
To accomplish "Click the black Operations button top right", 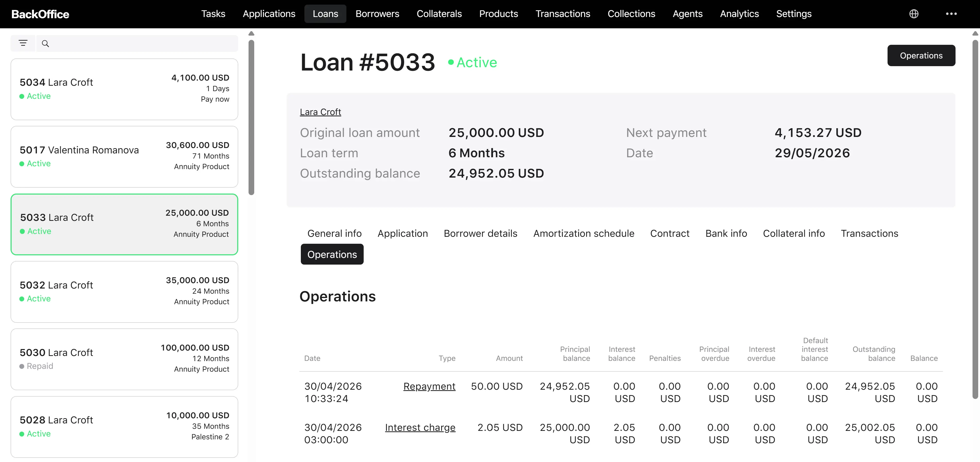I will pos(921,56).
